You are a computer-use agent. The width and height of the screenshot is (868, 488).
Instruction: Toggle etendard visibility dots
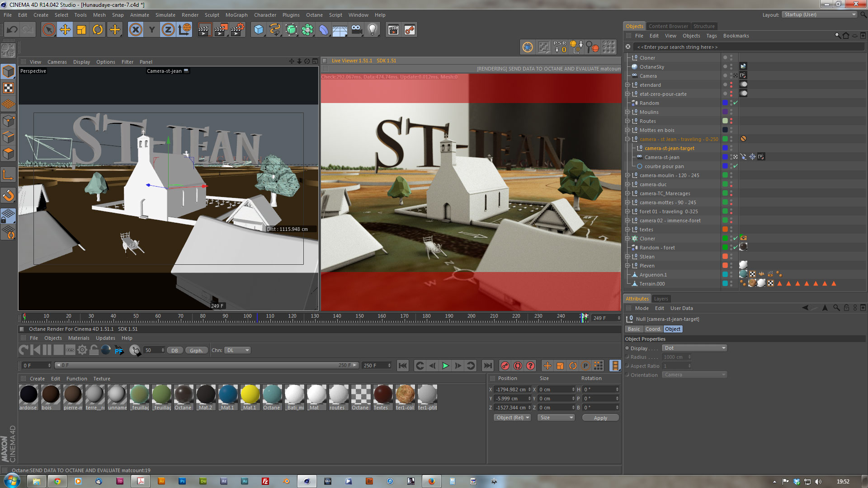point(731,85)
